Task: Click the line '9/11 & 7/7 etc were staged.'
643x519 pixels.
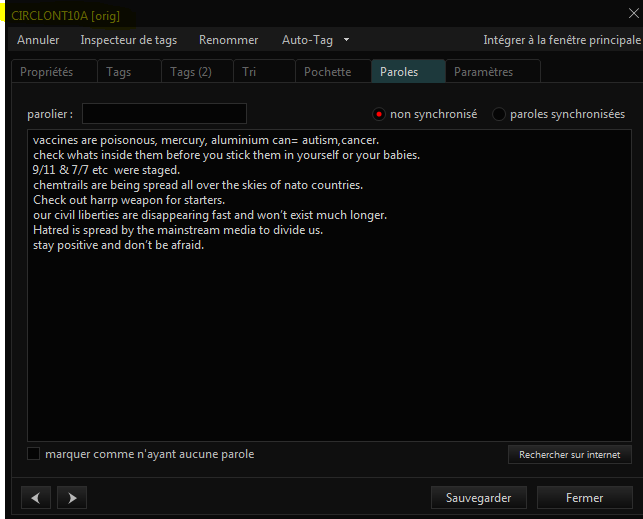Action: click(106, 170)
